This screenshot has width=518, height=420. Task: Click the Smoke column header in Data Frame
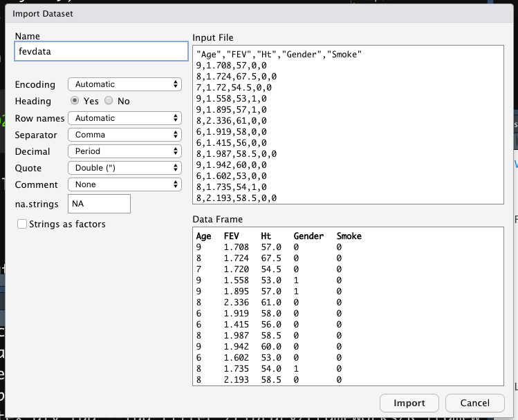click(349, 236)
